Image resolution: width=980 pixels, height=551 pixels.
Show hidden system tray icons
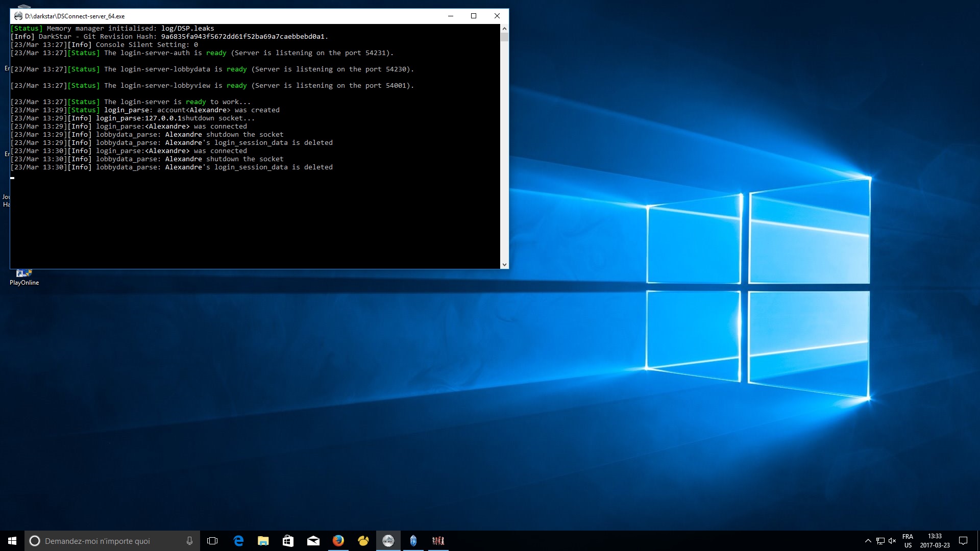coord(868,541)
